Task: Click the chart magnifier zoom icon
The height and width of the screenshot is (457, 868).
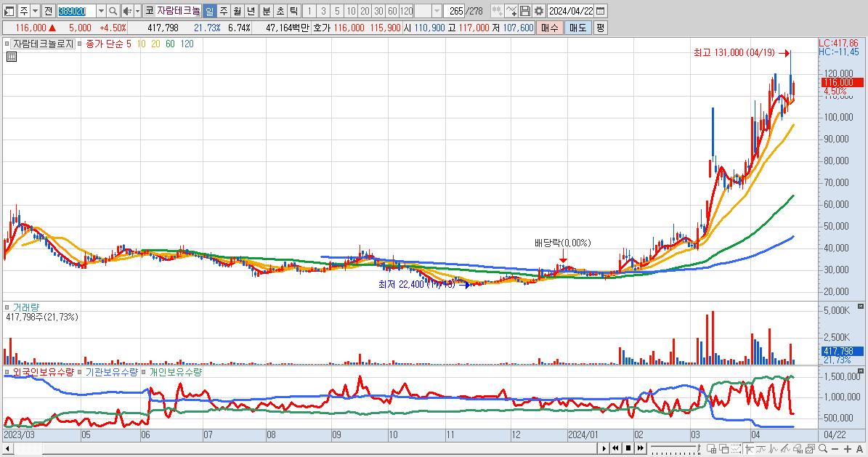Action: point(823,448)
